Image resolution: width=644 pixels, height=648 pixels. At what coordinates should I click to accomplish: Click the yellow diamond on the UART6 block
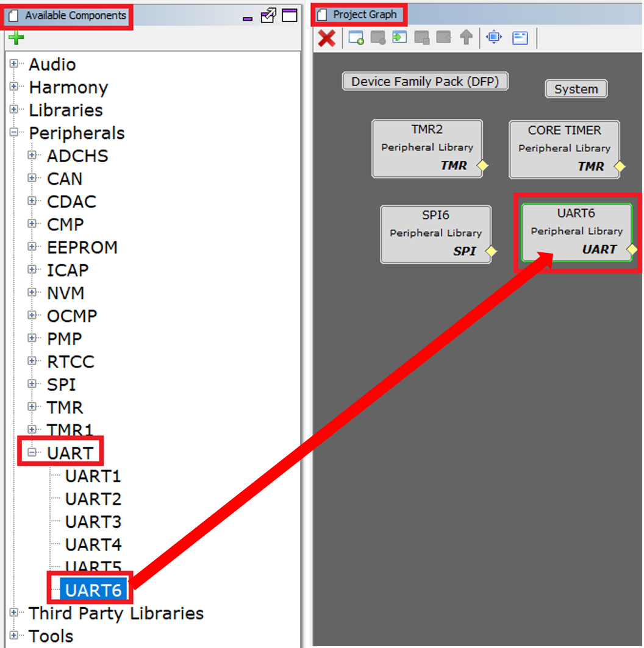[x=632, y=249]
